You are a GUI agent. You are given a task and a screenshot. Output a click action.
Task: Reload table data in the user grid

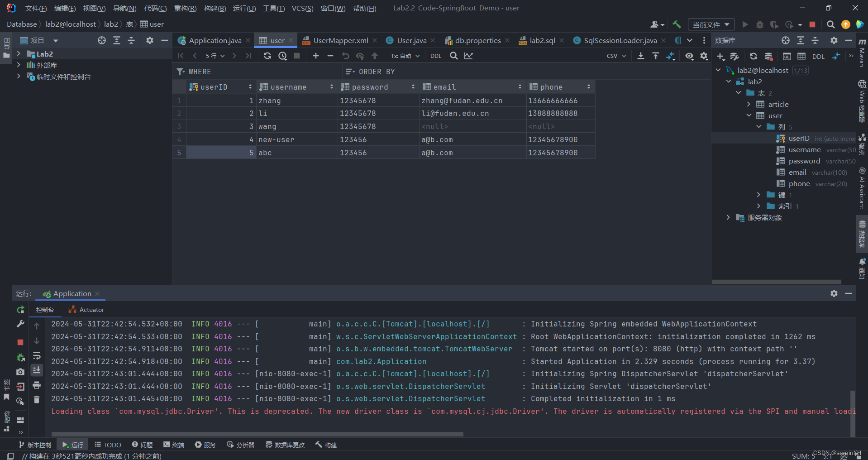point(267,56)
